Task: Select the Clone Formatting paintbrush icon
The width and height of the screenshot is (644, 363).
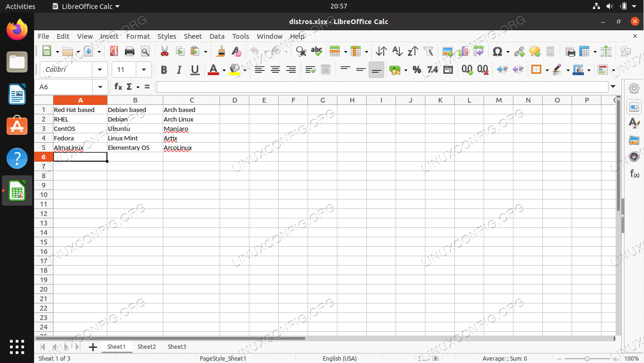Action: click(x=221, y=52)
